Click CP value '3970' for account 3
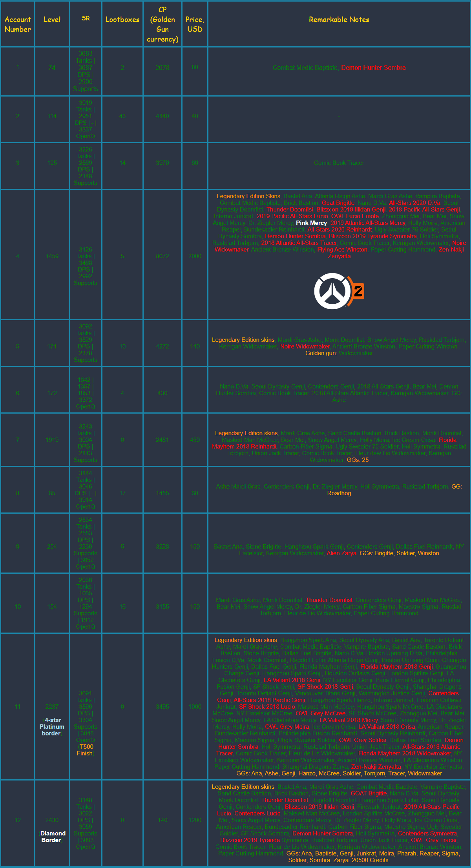471x868 pixels. pyautogui.click(x=162, y=163)
